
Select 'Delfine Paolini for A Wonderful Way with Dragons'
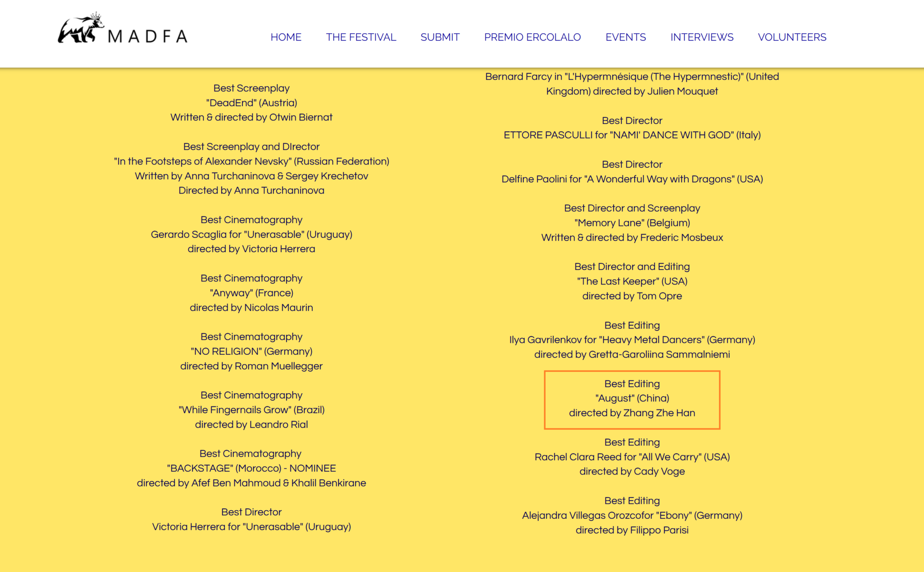click(632, 179)
